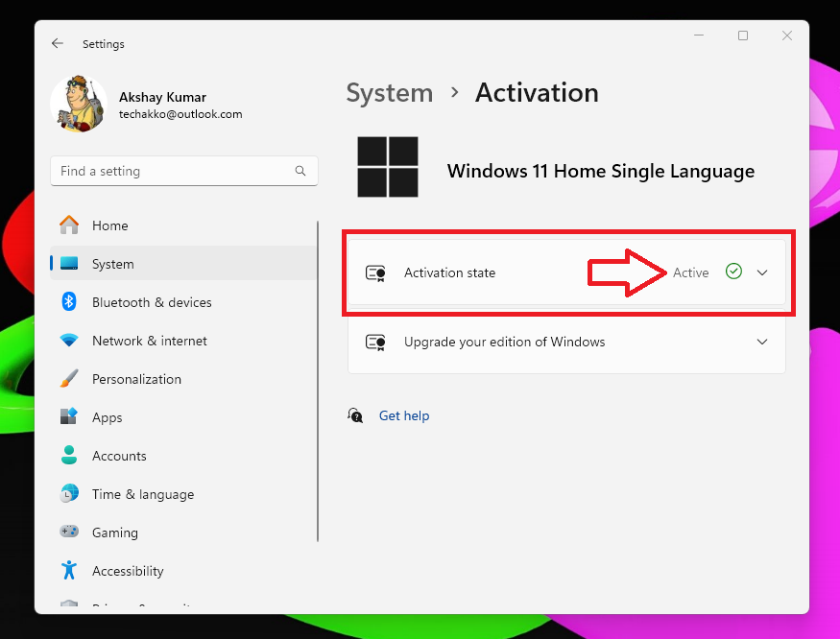
Task: Click the Home icon in sidebar
Action: (69, 225)
